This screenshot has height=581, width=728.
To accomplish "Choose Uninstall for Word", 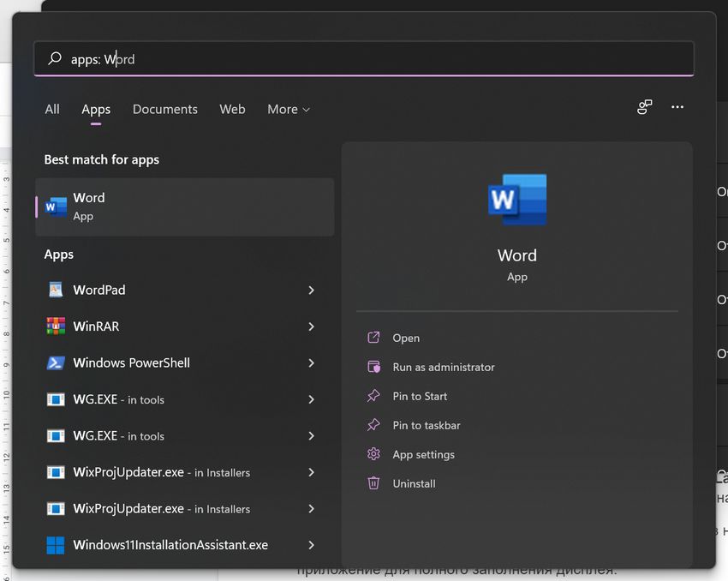I will (x=414, y=483).
